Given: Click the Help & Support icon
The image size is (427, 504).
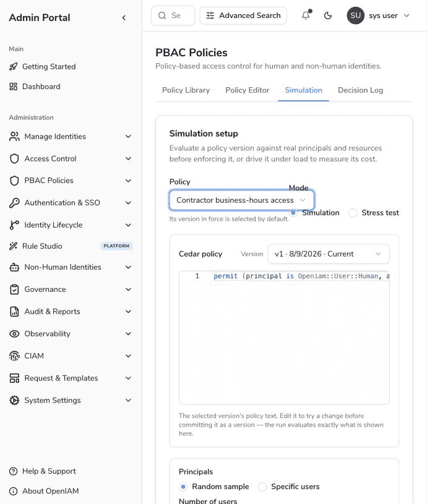Looking at the screenshot, I should tap(13, 471).
